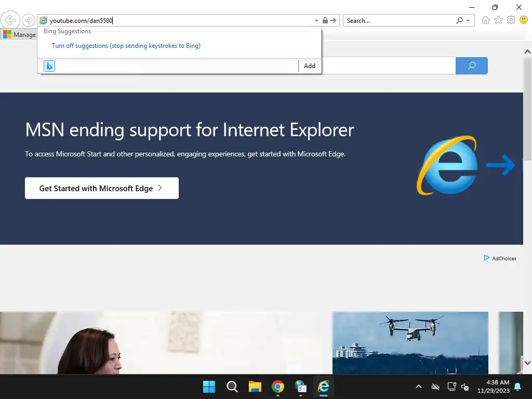Click Turn off suggestions link
532x399 pixels.
[126, 46]
